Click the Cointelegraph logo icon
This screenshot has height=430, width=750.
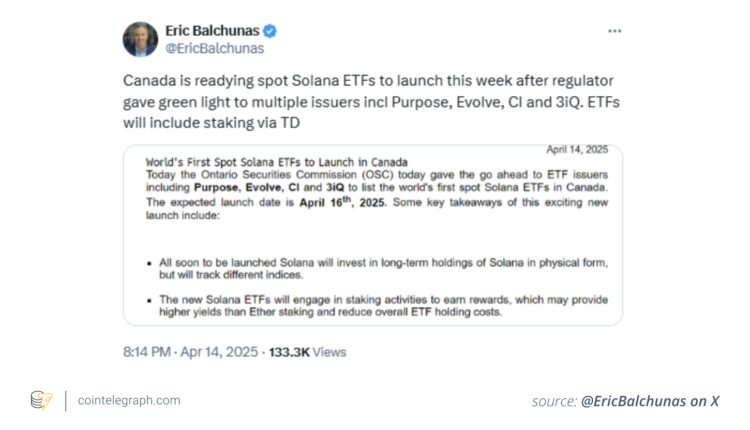click(41, 400)
